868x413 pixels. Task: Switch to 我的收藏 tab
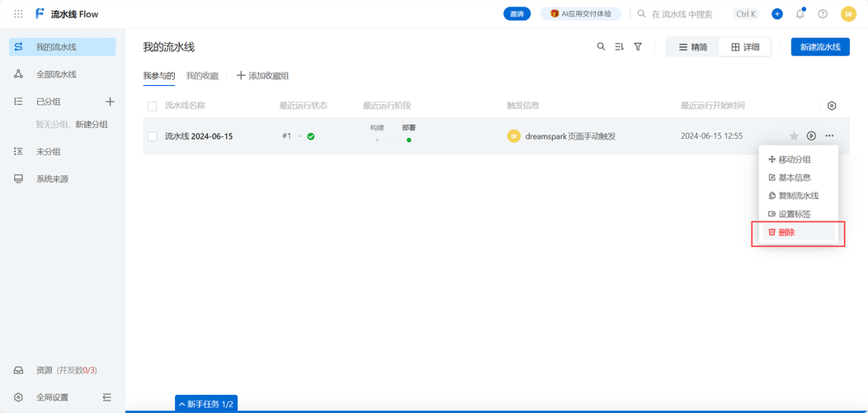202,76
